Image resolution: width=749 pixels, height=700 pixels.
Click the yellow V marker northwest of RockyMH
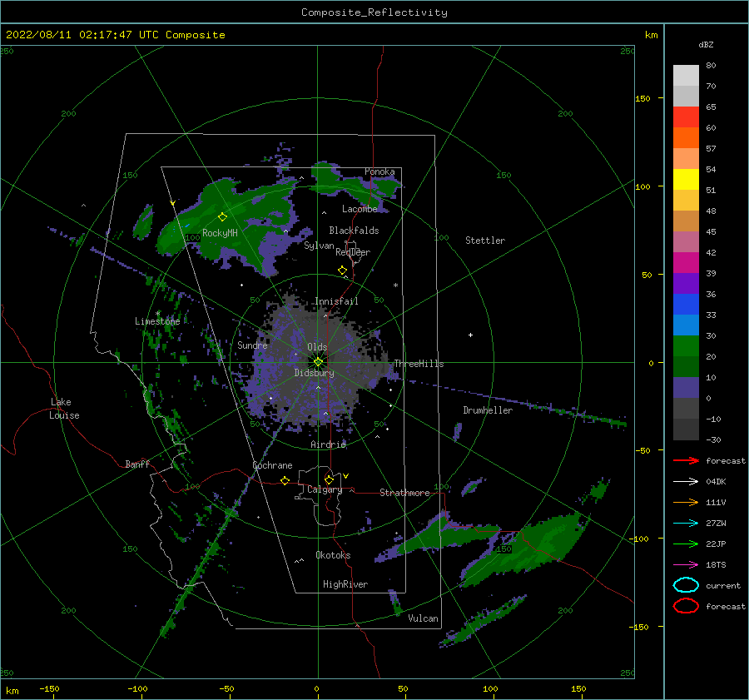[173, 203]
